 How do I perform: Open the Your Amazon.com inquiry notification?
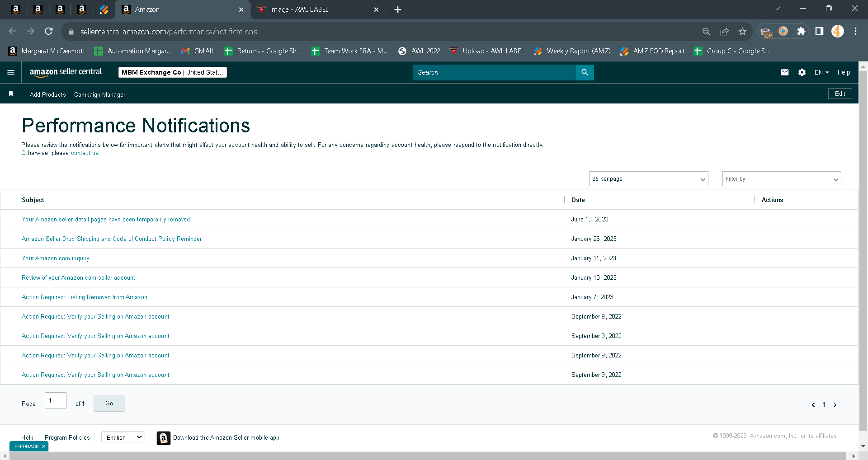click(x=56, y=258)
